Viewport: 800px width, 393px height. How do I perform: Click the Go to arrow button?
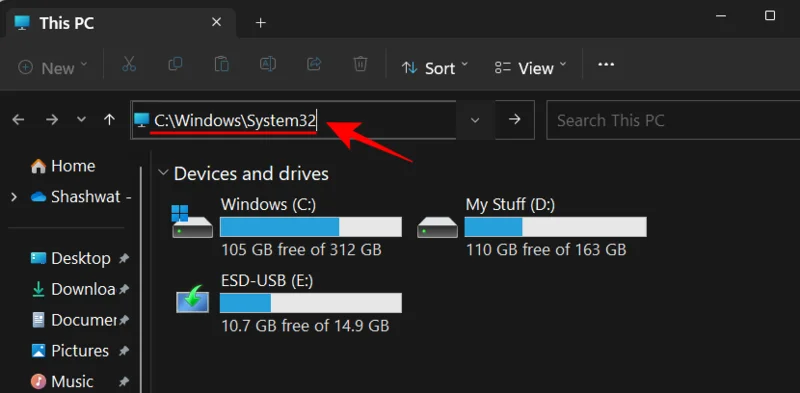[515, 119]
